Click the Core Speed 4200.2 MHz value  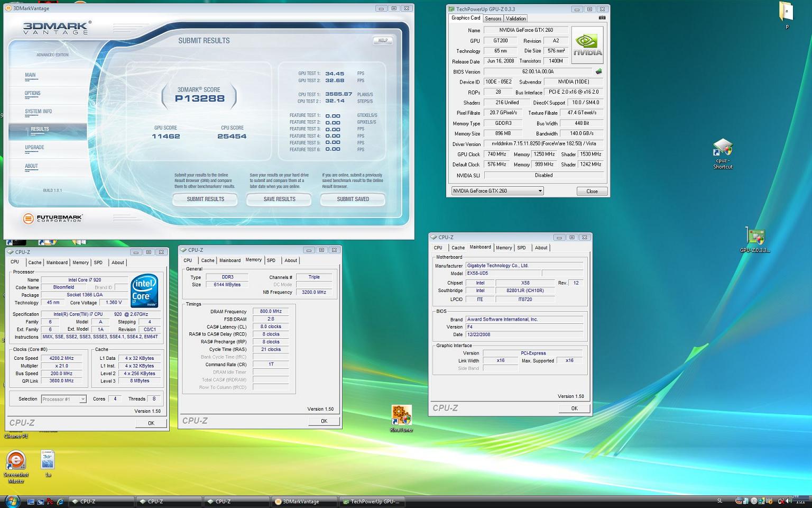point(62,358)
